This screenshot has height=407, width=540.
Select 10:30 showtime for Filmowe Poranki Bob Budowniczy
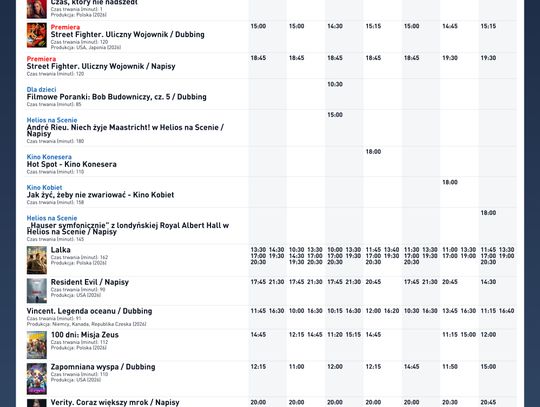click(335, 84)
